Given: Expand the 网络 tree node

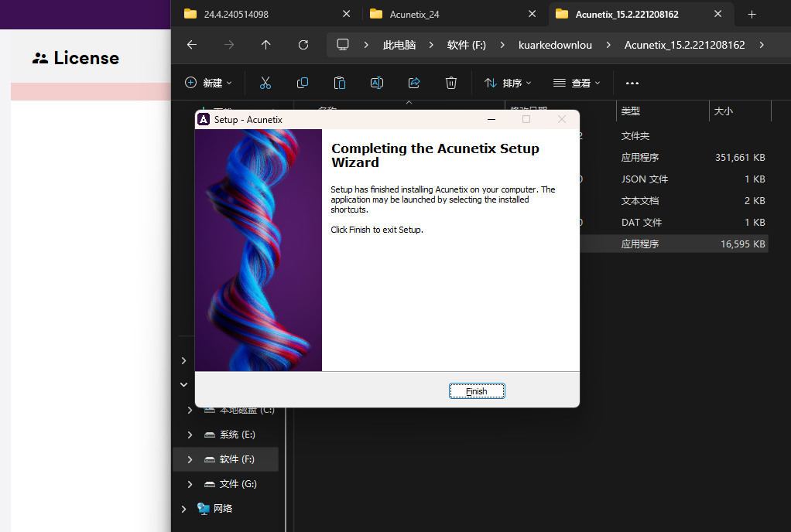Looking at the screenshot, I should click(x=183, y=509).
